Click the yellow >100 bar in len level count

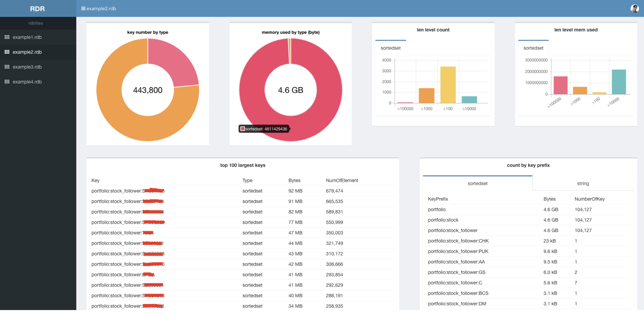[x=448, y=85]
